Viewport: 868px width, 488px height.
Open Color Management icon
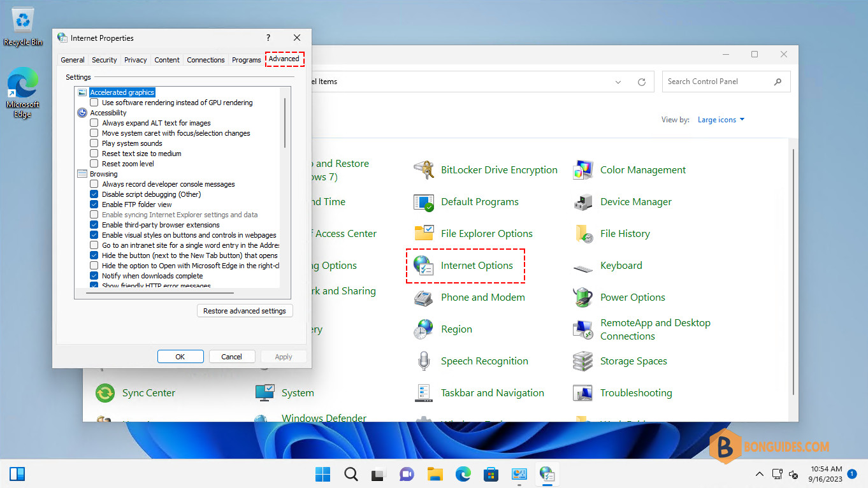tap(583, 170)
